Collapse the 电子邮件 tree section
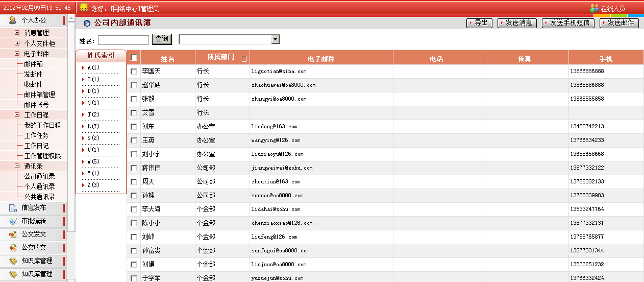The image size is (644, 282). point(17,54)
